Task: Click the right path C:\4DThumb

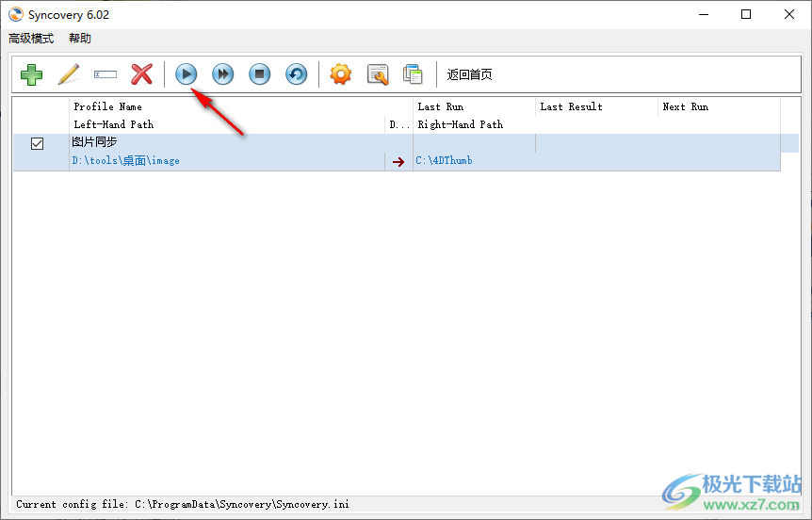Action: (445, 160)
